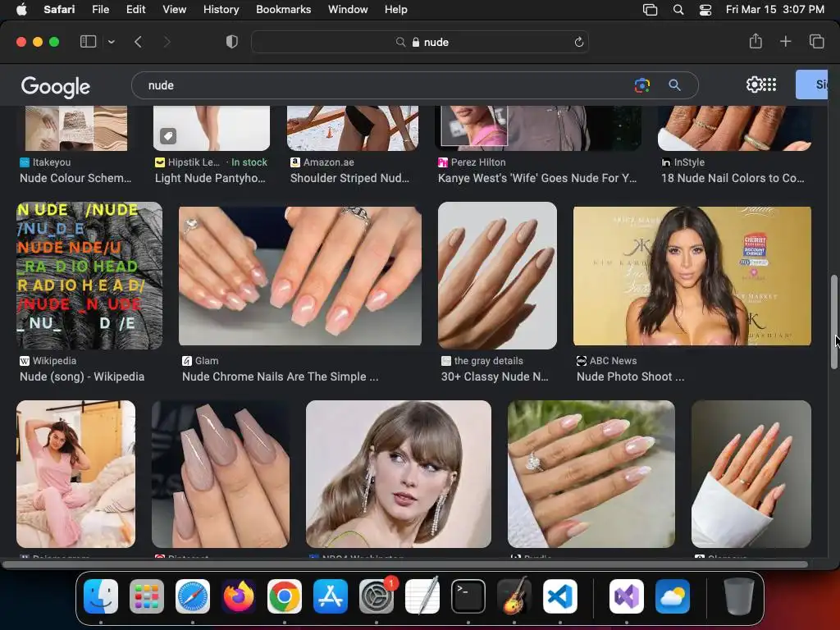The width and height of the screenshot is (840, 630).
Task: Open Nude Photo Shoot ABC News link
Action: (x=630, y=377)
